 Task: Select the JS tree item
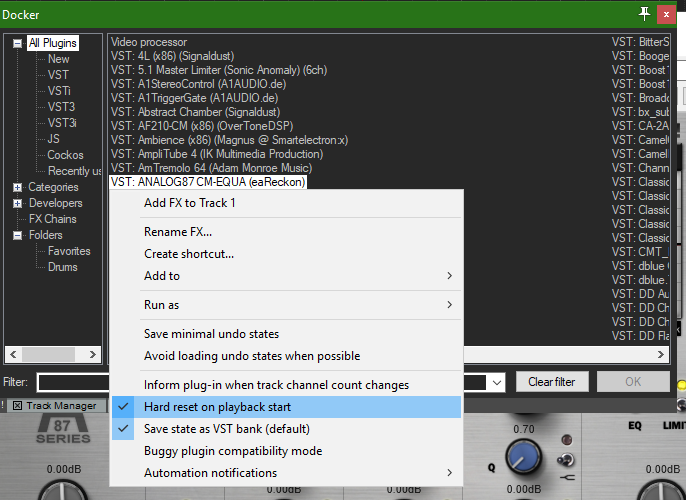coord(53,139)
